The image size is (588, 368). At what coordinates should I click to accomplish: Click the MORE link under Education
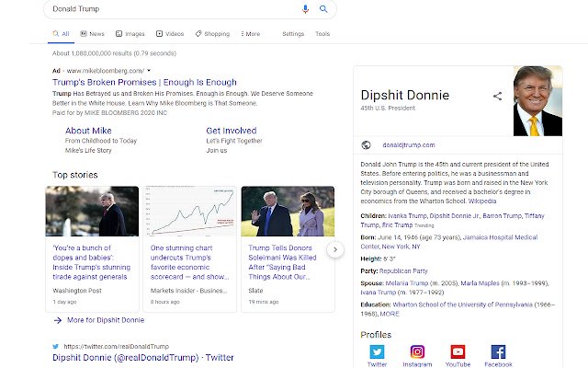pos(390,314)
